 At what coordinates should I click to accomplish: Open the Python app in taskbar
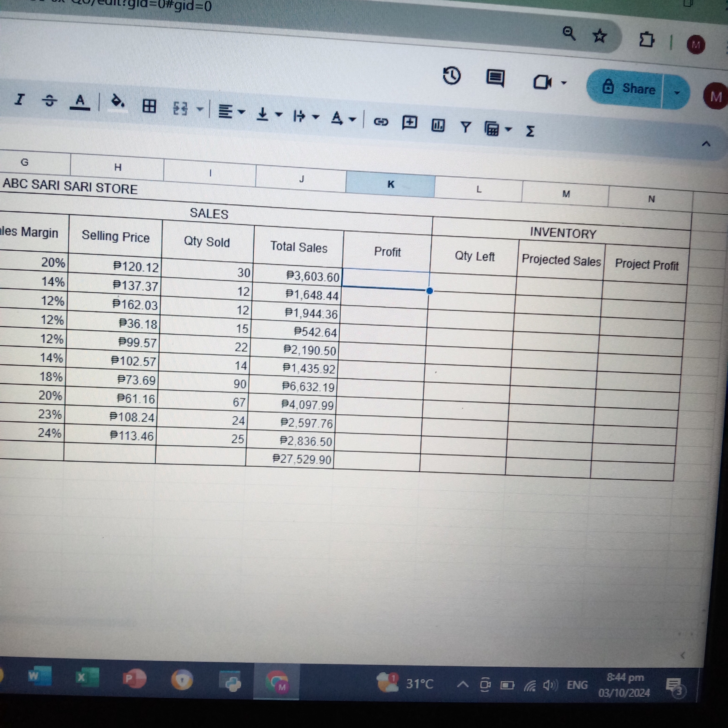point(230,681)
